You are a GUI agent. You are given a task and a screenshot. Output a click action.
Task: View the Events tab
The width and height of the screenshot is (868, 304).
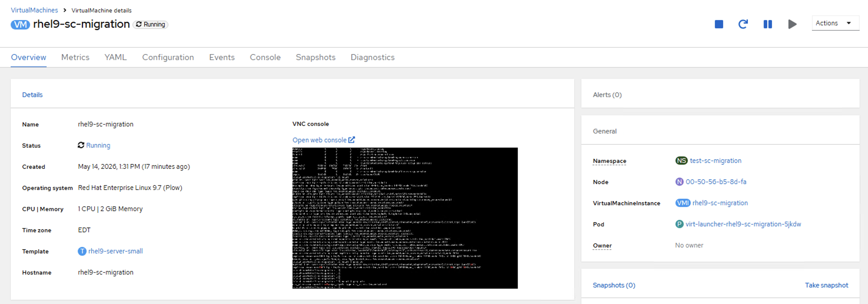click(222, 57)
